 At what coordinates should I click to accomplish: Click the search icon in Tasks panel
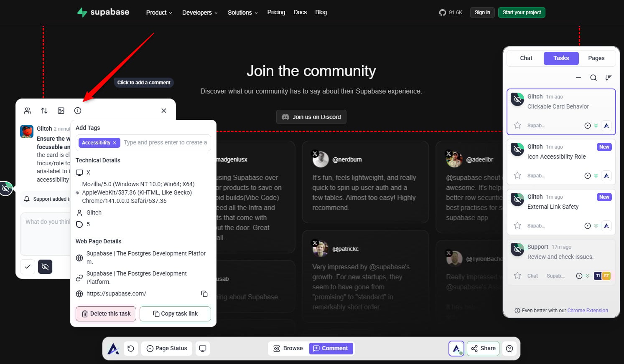593,78
